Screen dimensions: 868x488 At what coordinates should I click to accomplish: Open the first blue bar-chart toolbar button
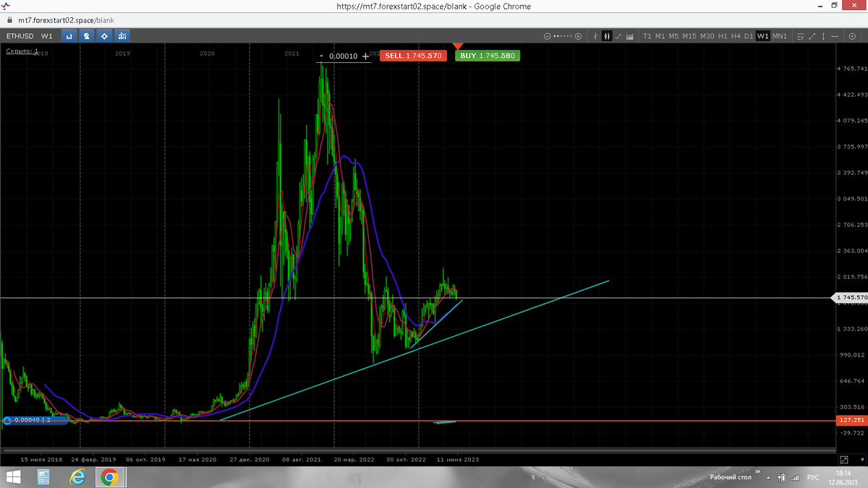[x=69, y=35]
